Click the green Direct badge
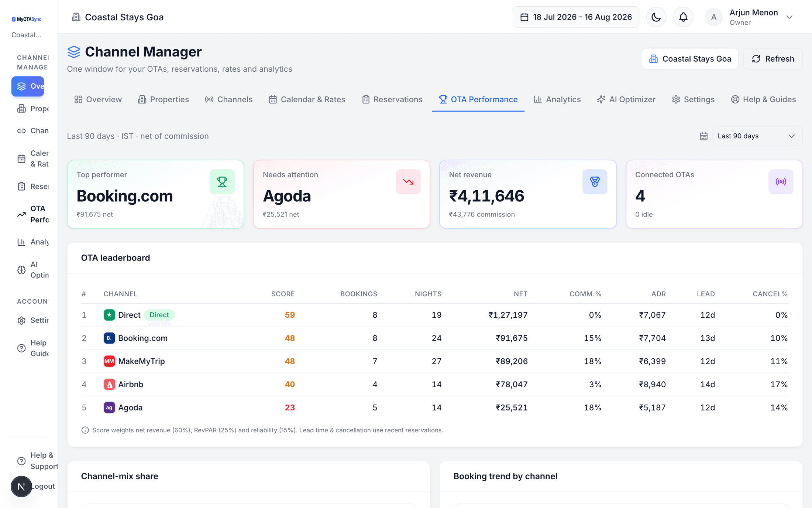The width and height of the screenshot is (812, 508). click(x=159, y=315)
